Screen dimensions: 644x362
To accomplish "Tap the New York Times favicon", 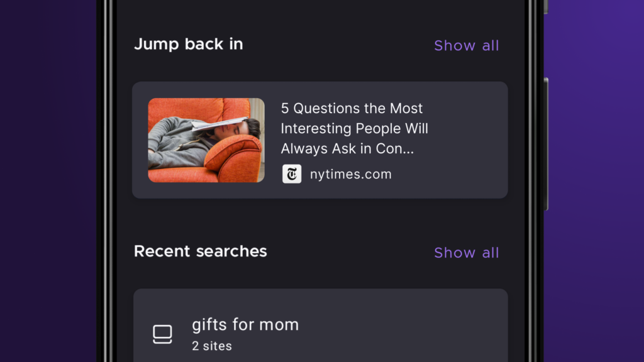I will (292, 174).
